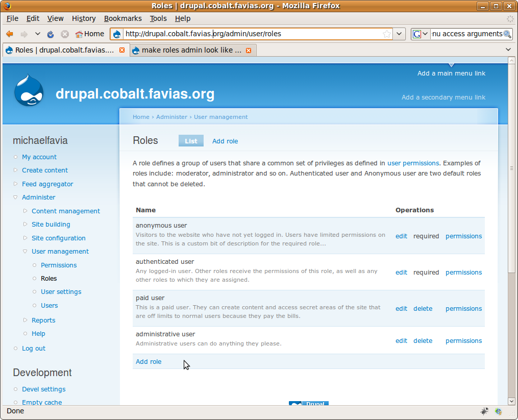Collapse the Administer section in the sidebar
The height and width of the screenshot is (420, 518).
click(x=16, y=197)
